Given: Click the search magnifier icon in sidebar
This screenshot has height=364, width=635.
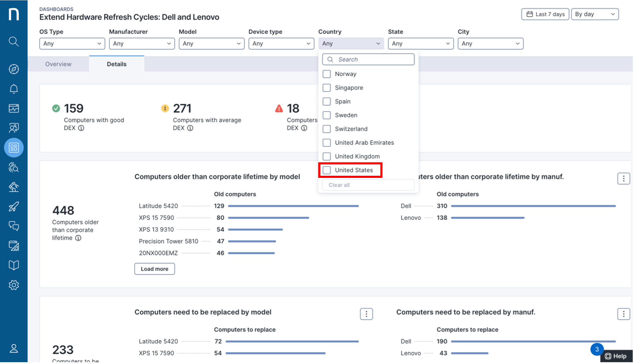Looking at the screenshot, I should (x=13, y=41).
